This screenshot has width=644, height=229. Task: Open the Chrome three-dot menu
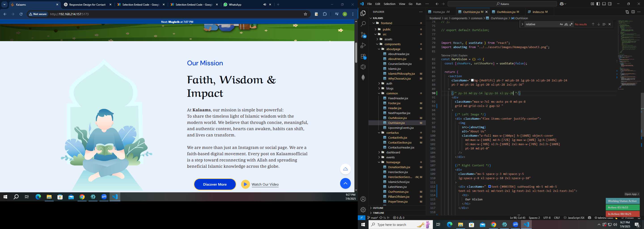(x=353, y=14)
